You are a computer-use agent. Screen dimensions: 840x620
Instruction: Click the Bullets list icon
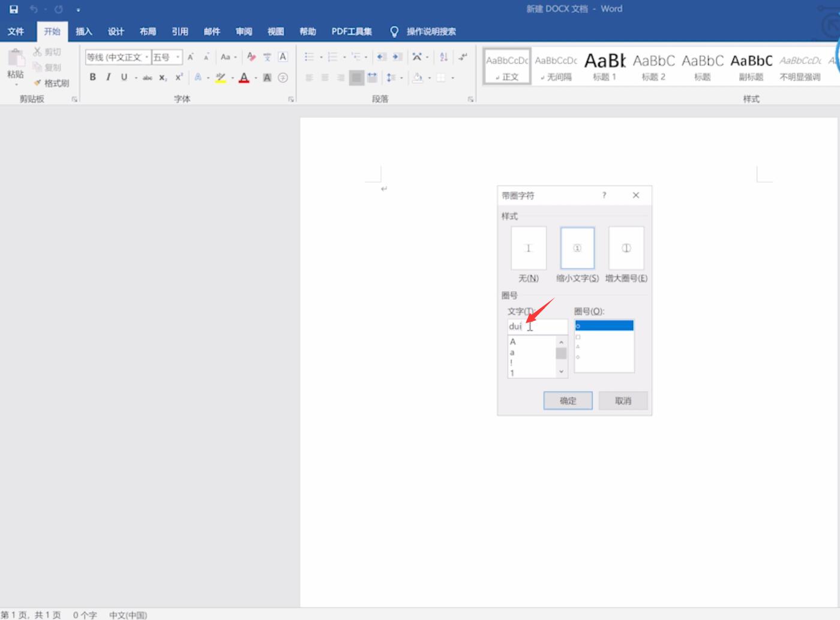pos(310,57)
